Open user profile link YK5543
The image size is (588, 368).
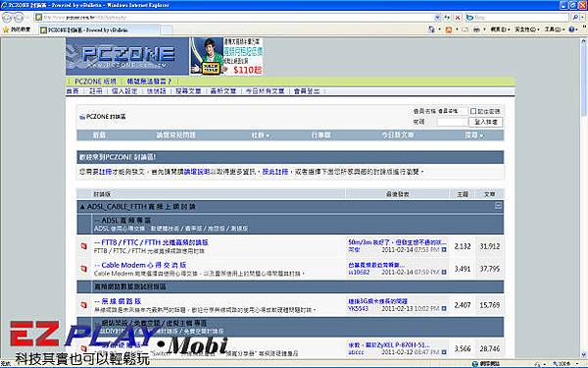358,309
